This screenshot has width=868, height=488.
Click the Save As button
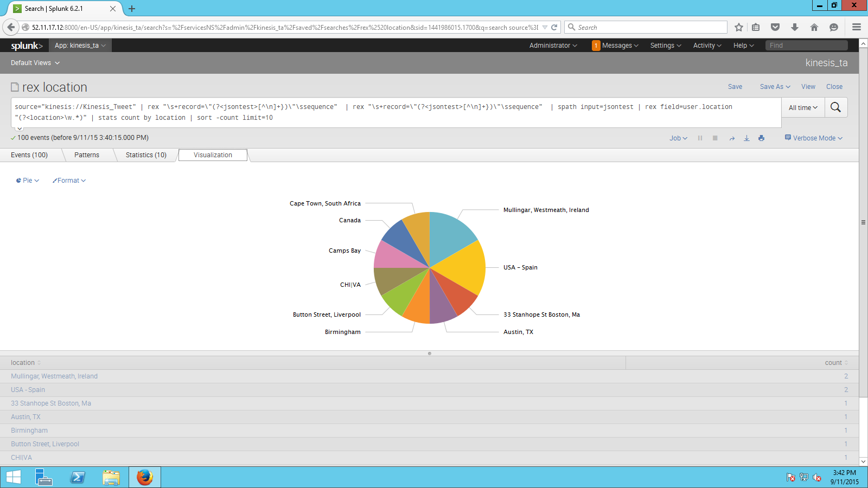tap(774, 86)
